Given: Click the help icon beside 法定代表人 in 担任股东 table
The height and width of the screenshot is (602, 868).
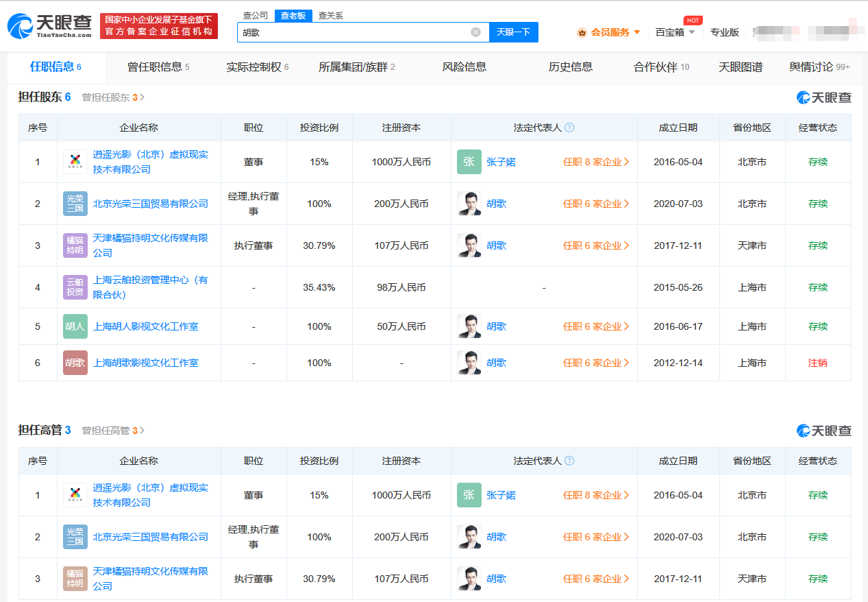Looking at the screenshot, I should 569,128.
